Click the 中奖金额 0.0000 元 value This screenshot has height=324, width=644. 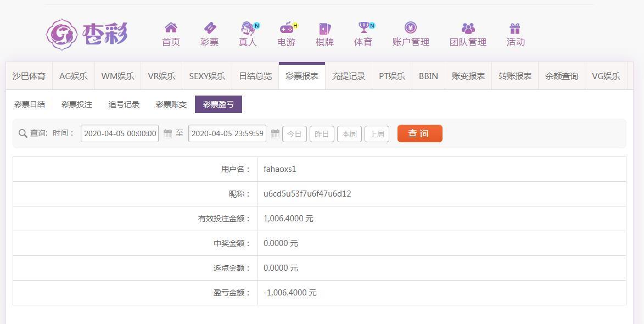[281, 243]
